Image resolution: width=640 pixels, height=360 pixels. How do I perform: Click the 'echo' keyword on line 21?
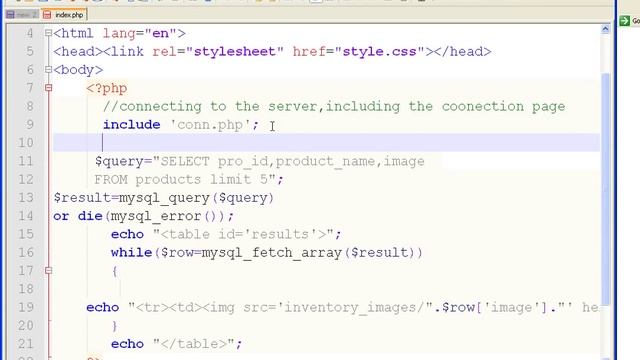click(127, 344)
